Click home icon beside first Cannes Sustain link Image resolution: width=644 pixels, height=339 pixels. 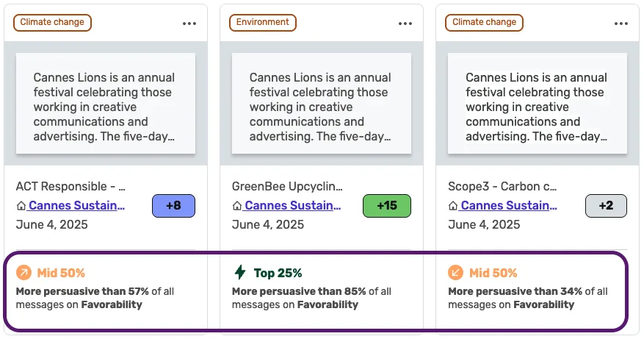click(21, 206)
